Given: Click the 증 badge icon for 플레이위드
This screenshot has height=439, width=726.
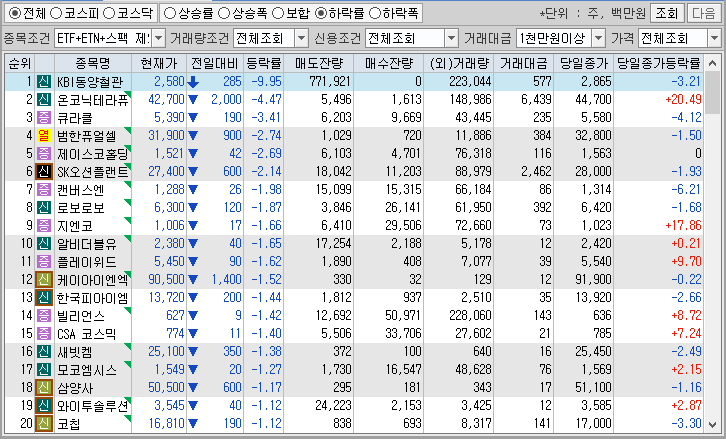Looking at the screenshot, I should point(44,261).
